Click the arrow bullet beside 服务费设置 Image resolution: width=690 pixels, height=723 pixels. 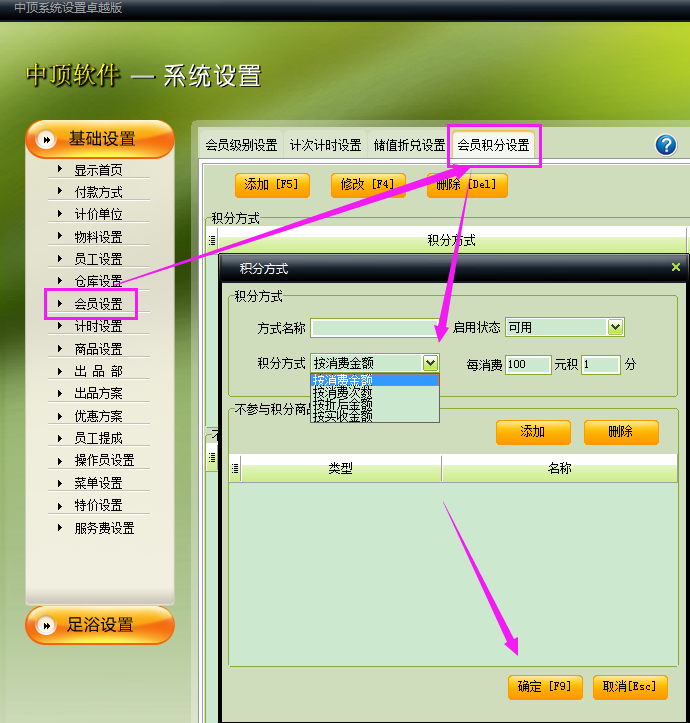point(60,527)
